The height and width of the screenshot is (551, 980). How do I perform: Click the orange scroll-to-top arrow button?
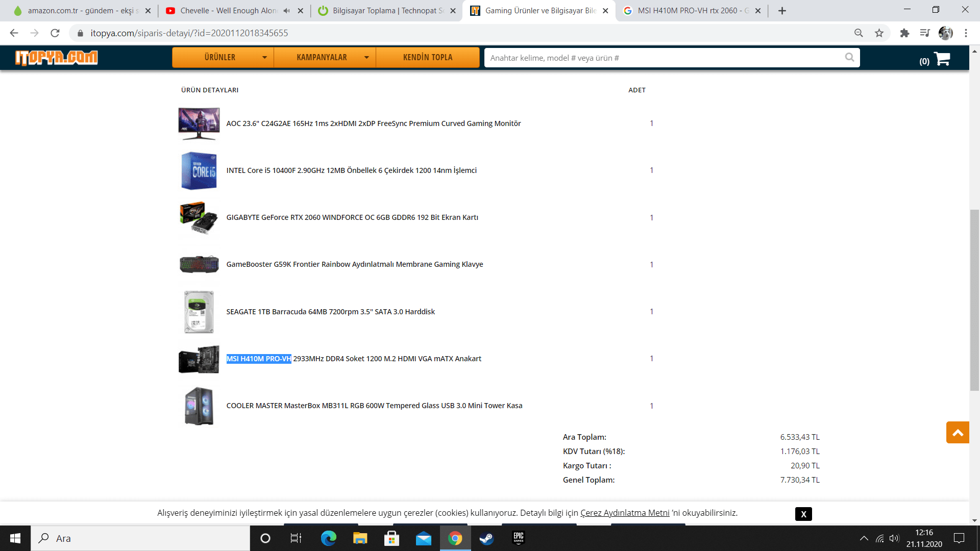coord(958,433)
